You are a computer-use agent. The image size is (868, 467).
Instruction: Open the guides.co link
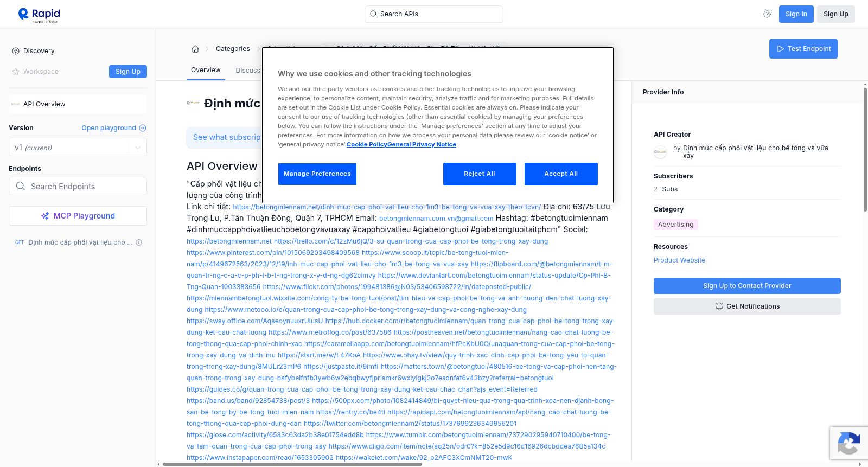pos(362,389)
